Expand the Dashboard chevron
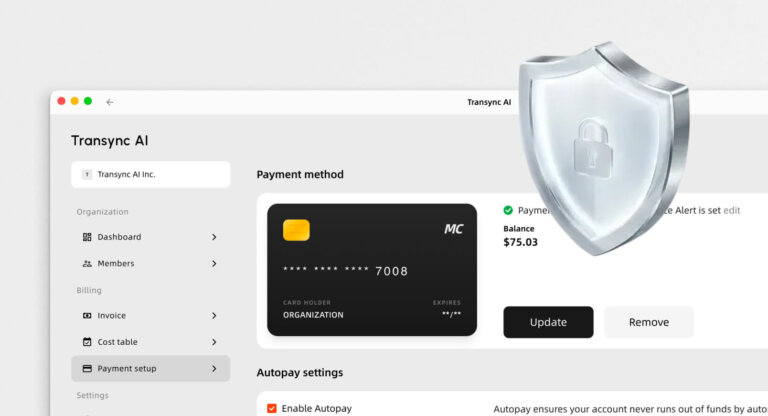 214,237
